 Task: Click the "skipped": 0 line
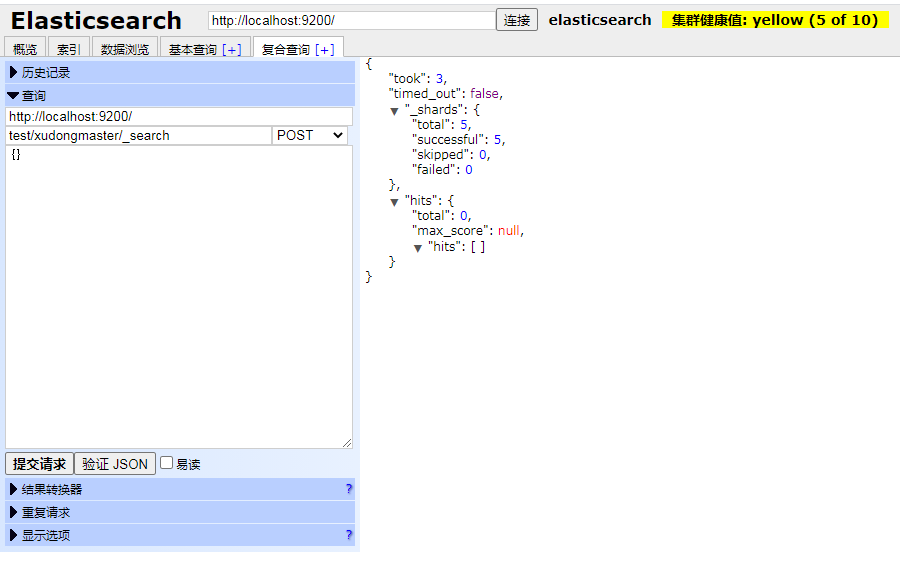click(x=451, y=154)
